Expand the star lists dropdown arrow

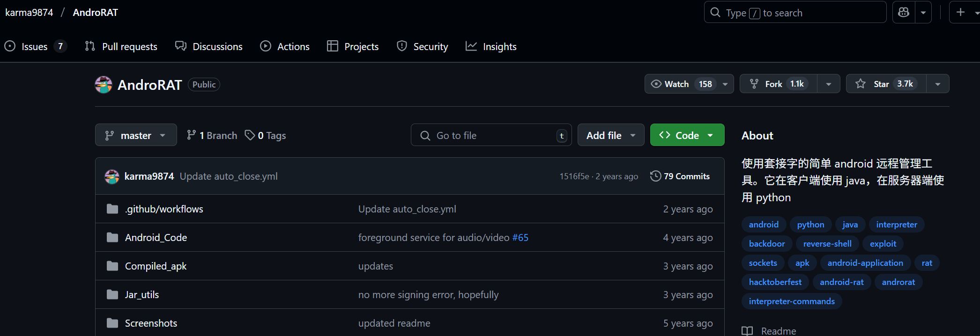click(937, 84)
